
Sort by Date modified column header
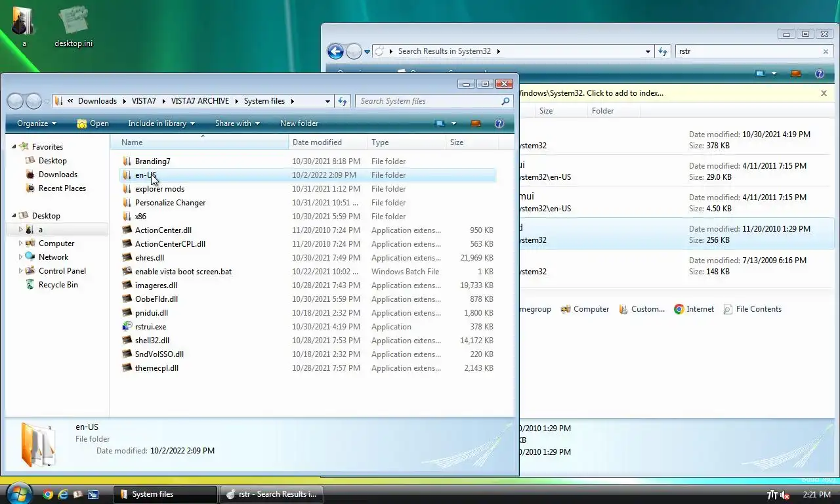(328, 142)
